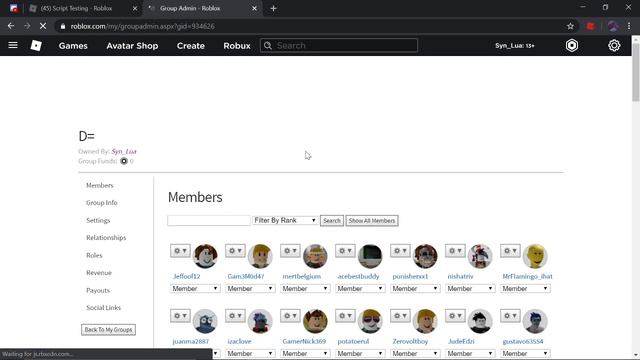The width and height of the screenshot is (640, 360).
Task: Open Games in Roblox top navigation
Action: 73,46
